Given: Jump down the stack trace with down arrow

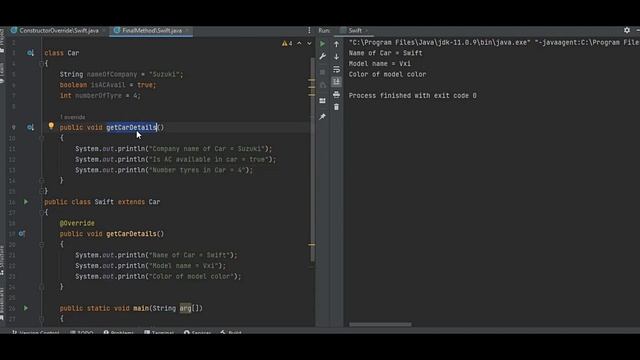Looking at the screenshot, I should tap(336, 57).
